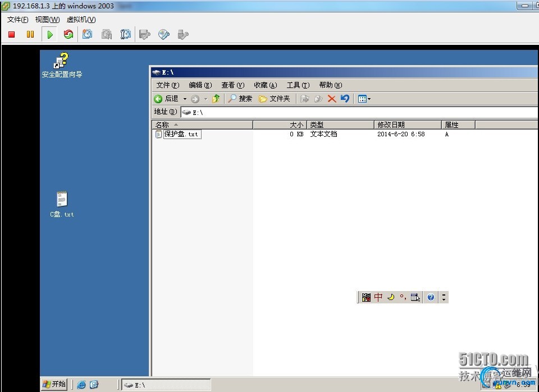Viewport: 539px width, 392px height.
Task: Open the 开始 Start button
Action: [54, 384]
